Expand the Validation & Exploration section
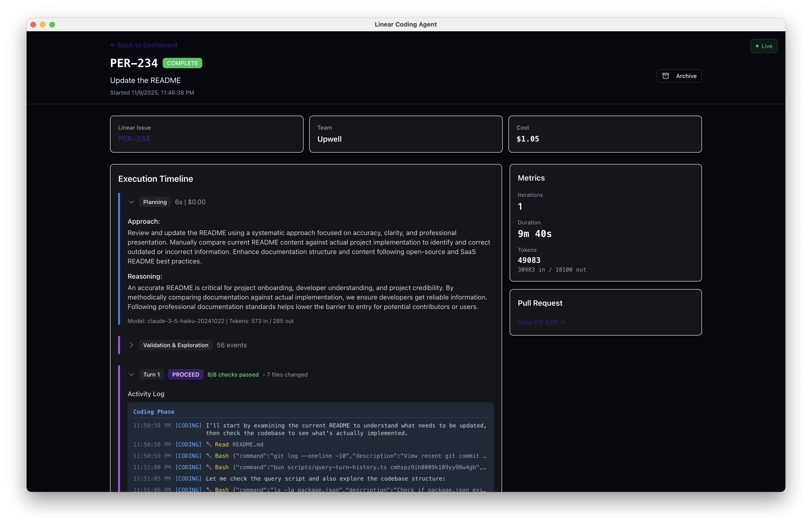Screen dimensions: 812x527 coord(132,345)
